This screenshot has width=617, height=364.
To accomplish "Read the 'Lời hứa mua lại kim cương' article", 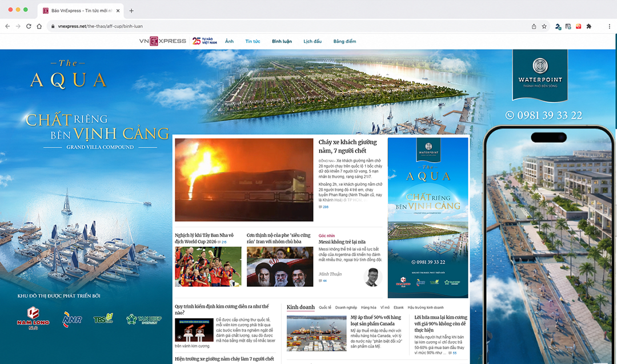I will (440, 323).
